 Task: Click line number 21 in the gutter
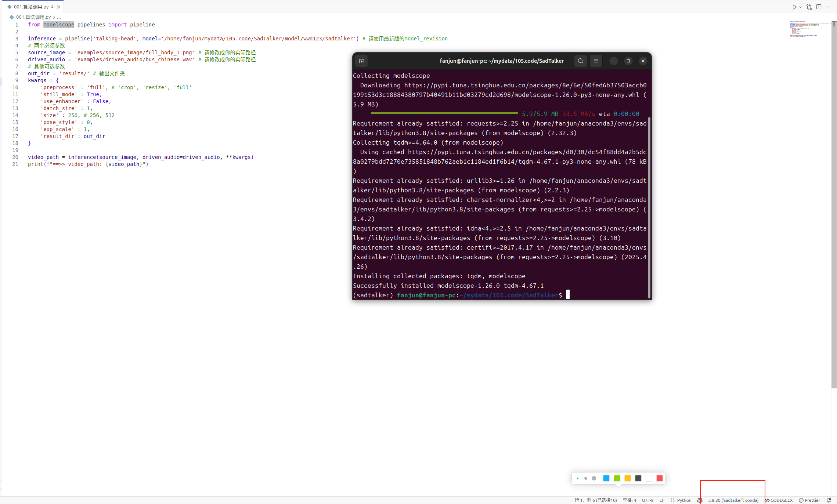coord(15,164)
